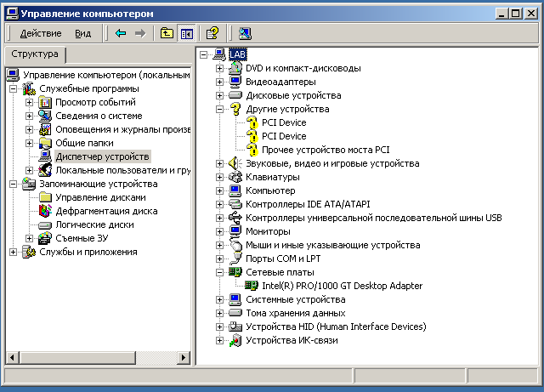Click the Диспетчер устройств item icon

tap(46, 156)
